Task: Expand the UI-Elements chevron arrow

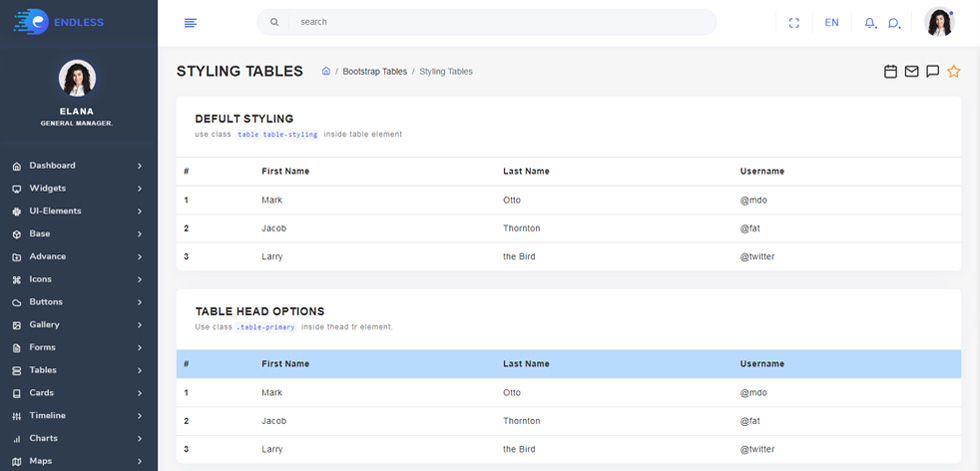Action: coord(139,212)
